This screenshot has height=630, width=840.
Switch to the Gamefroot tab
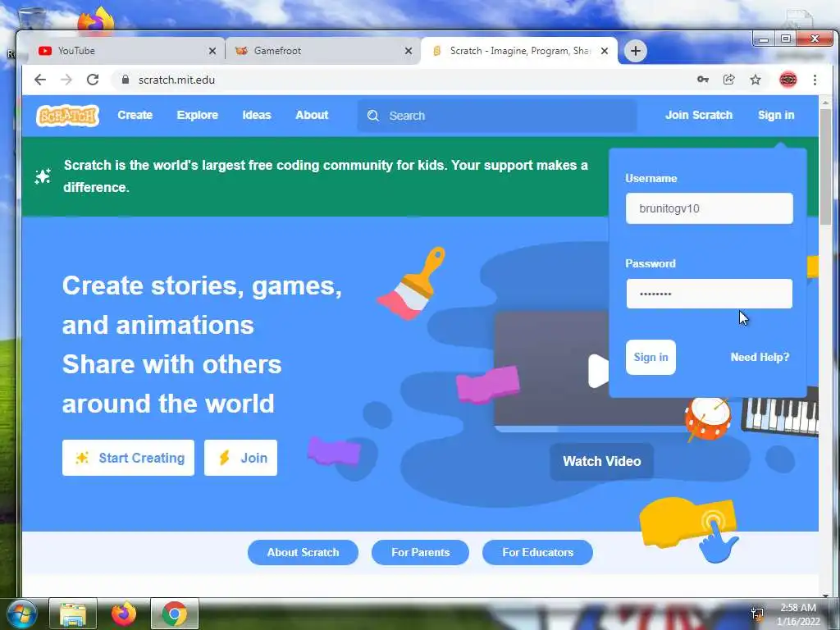pos(322,51)
